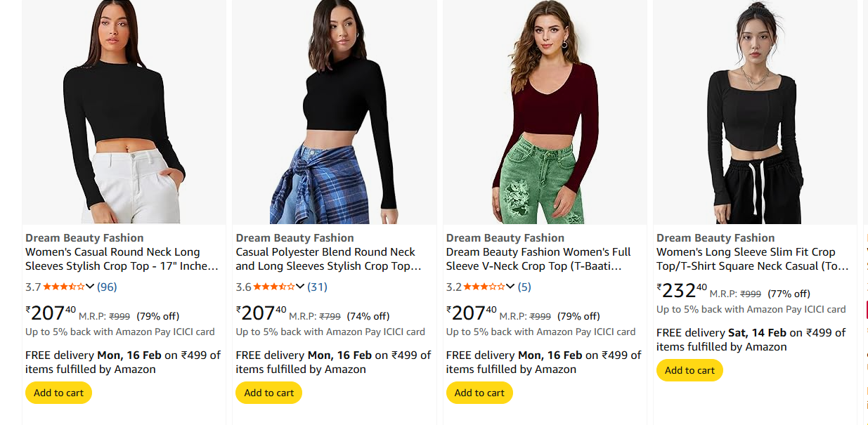The height and width of the screenshot is (425, 868).
Task: Add Women's Casual Round Neck top to cart
Action: click(58, 393)
